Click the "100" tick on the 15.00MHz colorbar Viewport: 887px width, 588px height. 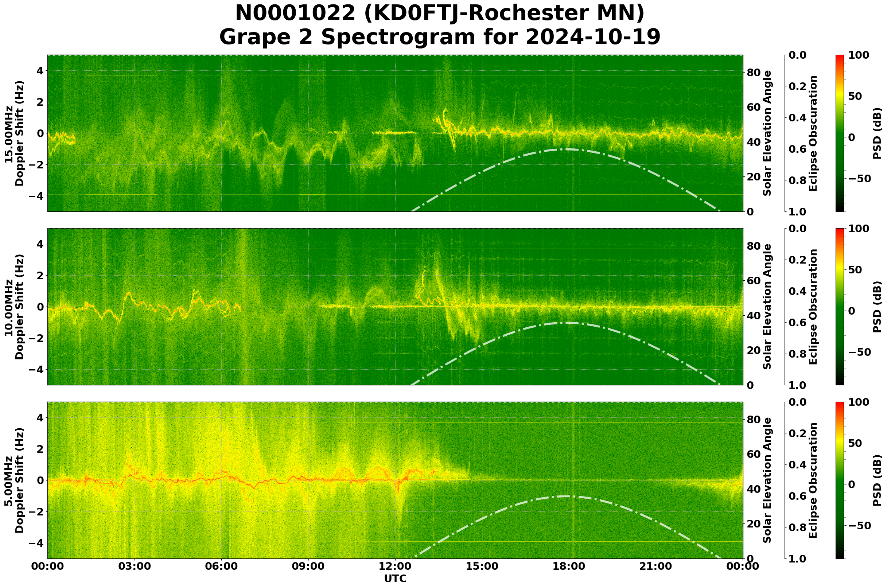[x=858, y=55]
